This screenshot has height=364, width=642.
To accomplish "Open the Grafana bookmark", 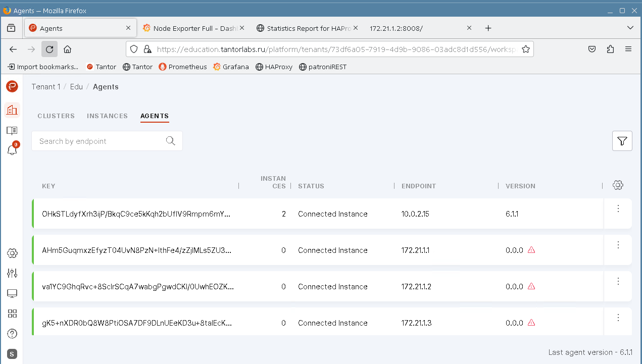I will pyautogui.click(x=231, y=67).
